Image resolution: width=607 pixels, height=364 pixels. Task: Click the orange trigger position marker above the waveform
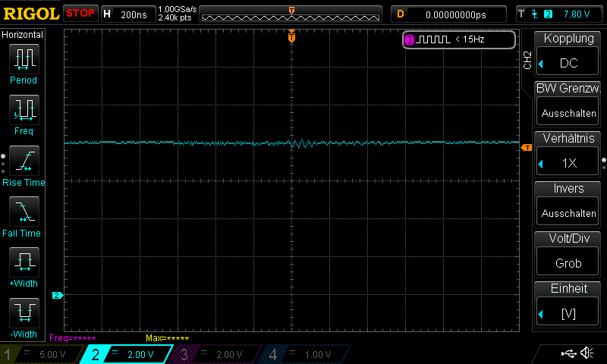(291, 36)
